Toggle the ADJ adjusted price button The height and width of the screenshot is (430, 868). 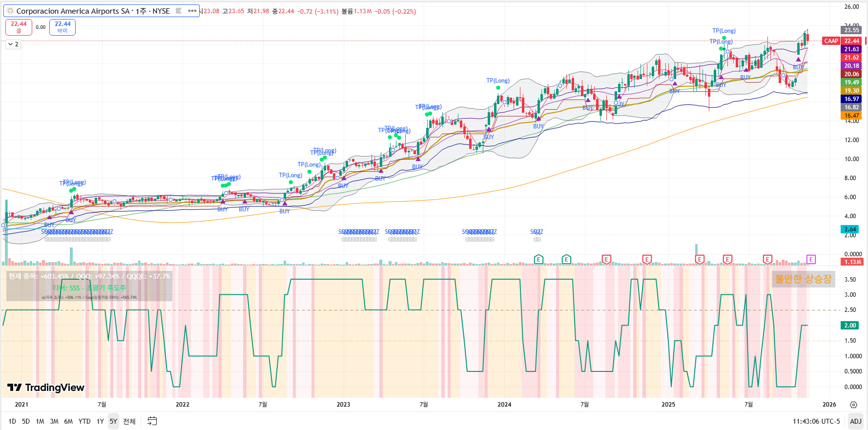click(x=855, y=421)
